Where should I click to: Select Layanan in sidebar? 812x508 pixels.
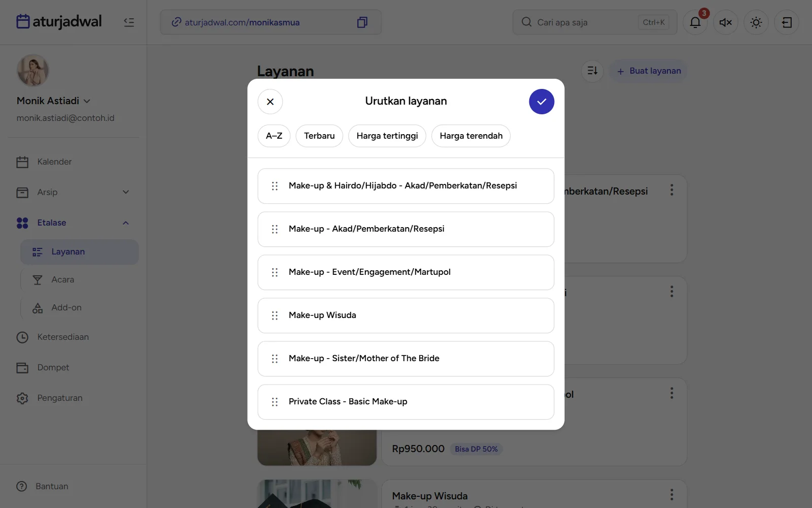pyautogui.click(x=80, y=252)
